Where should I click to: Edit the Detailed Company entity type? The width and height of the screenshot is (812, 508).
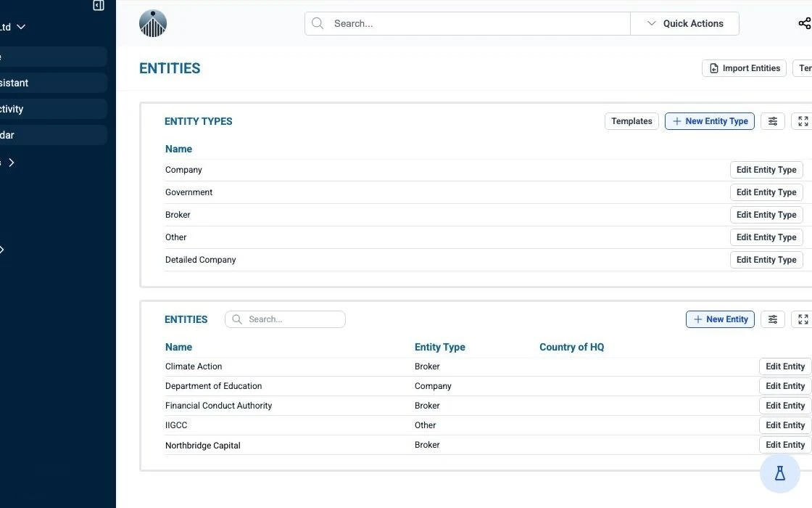pos(766,260)
